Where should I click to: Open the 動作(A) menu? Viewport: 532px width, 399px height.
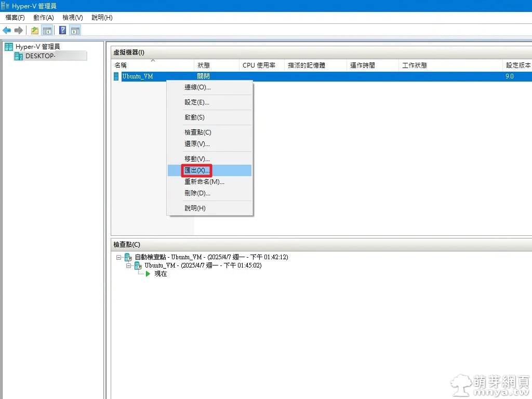click(x=44, y=18)
